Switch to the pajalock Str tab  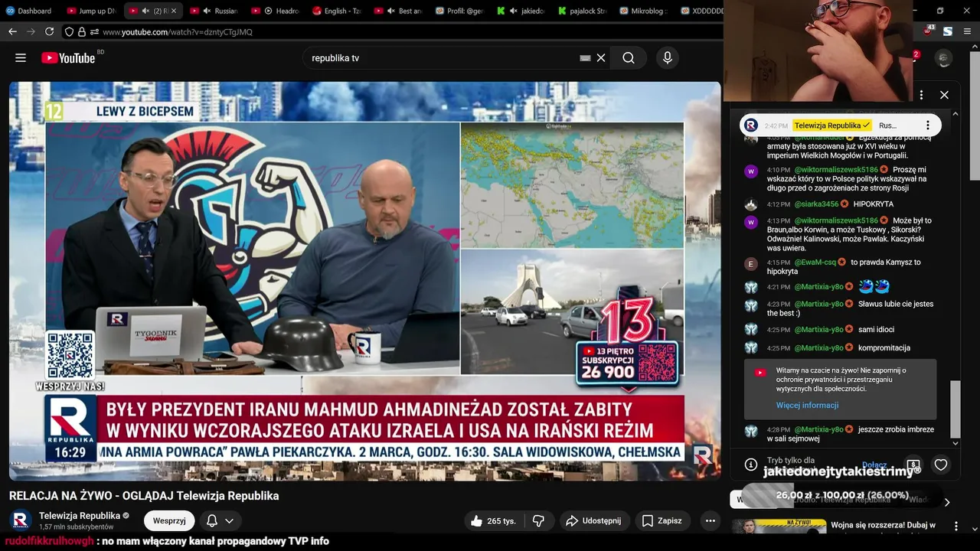pyautogui.click(x=582, y=11)
